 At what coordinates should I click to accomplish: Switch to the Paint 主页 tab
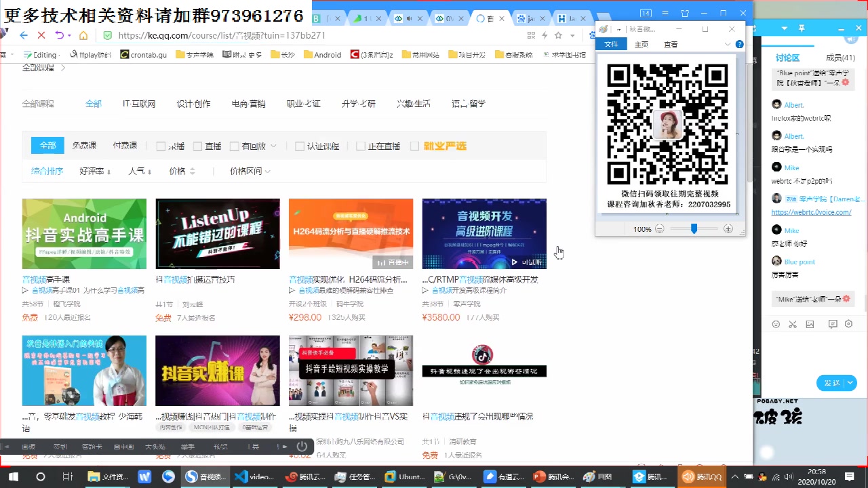click(641, 44)
